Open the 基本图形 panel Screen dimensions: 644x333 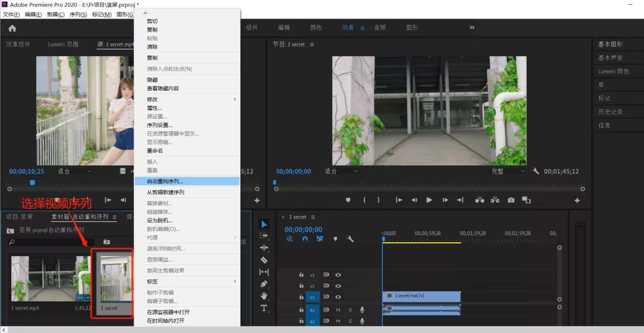(611, 44)
